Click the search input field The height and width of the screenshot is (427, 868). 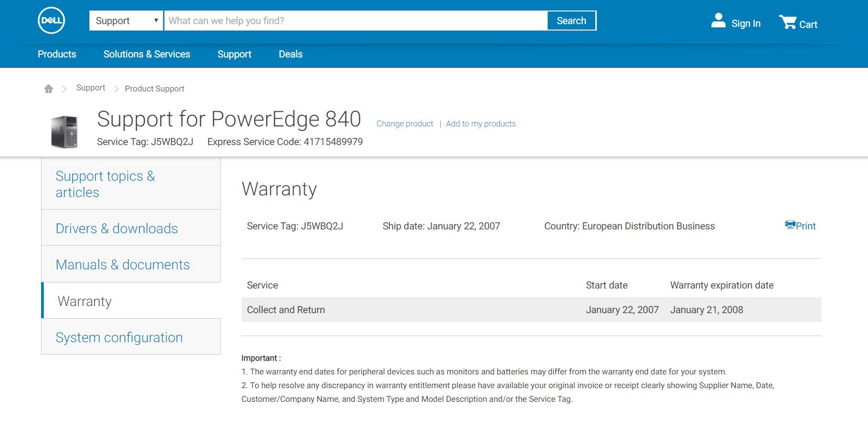[x=356, y=21]
